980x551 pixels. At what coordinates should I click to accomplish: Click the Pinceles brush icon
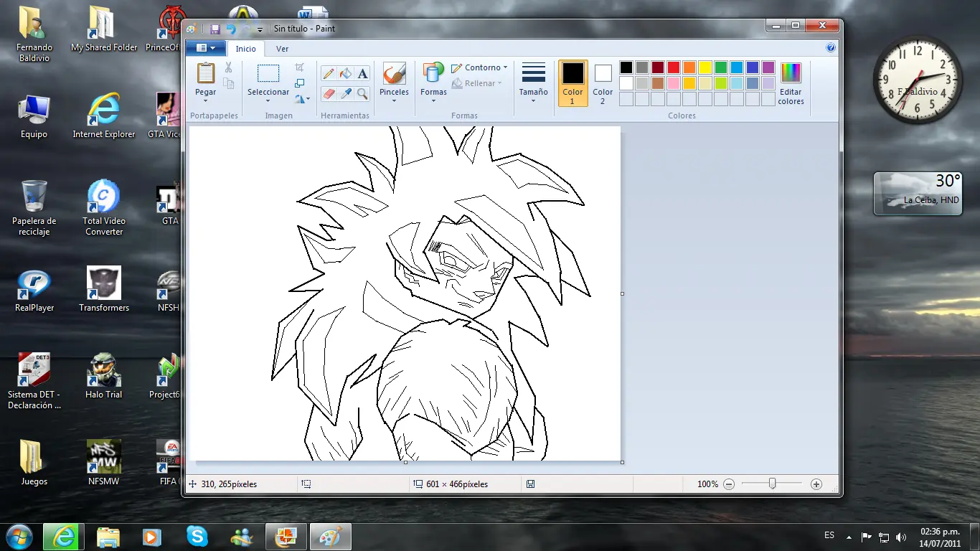(394, 73)
